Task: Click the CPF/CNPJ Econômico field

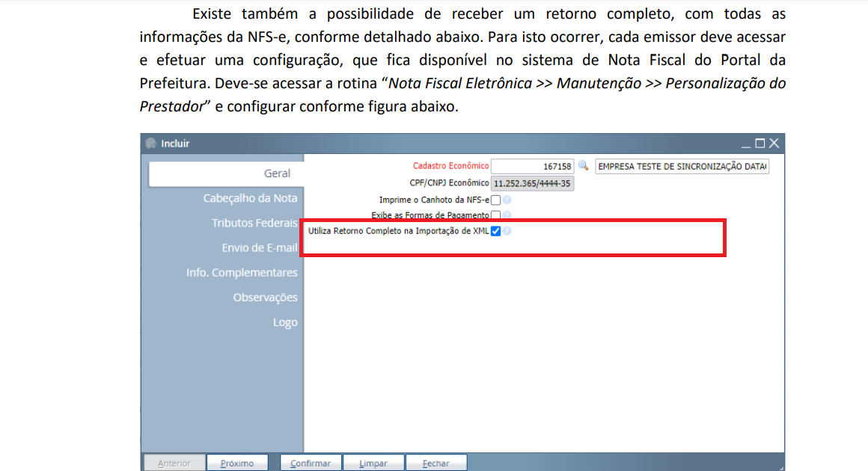Action: [533, 183]
